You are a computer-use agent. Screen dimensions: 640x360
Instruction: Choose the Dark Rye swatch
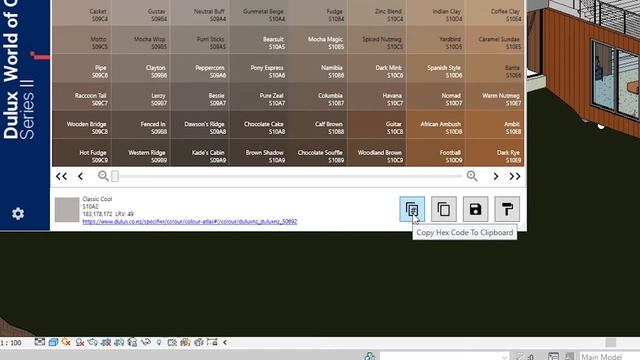(494, 153)
